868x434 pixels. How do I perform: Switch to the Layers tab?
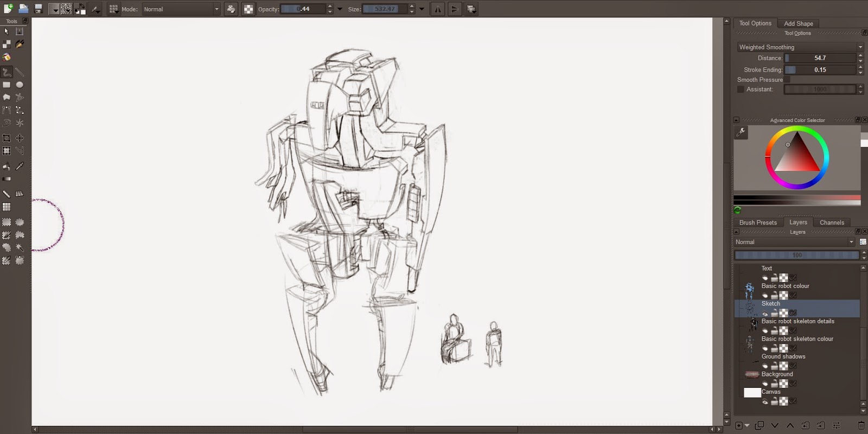[x=798, y=222]
